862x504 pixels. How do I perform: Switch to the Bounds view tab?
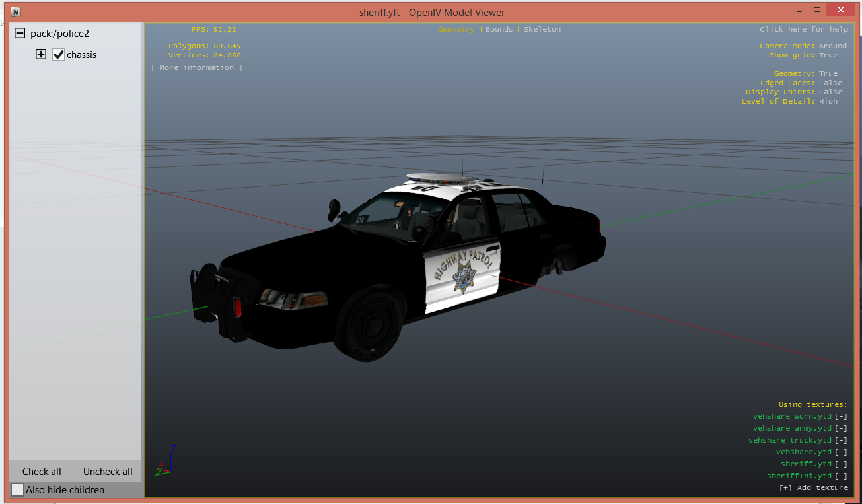pos(499,29)
